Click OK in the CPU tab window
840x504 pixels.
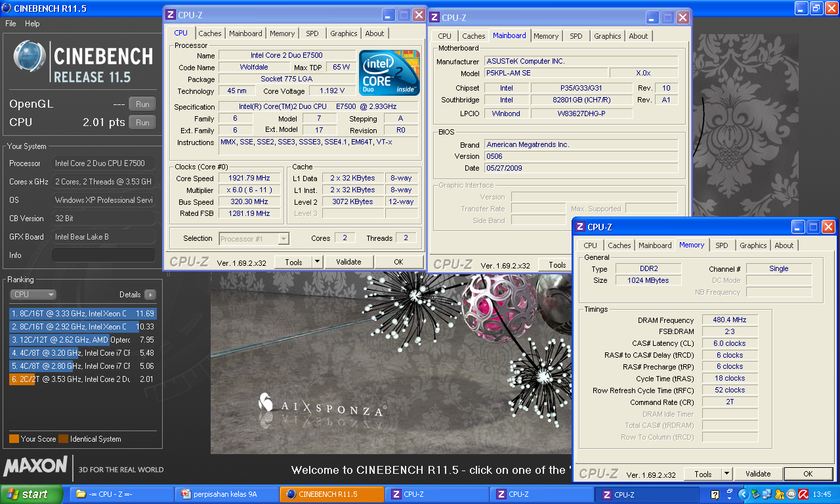[398, 261]
